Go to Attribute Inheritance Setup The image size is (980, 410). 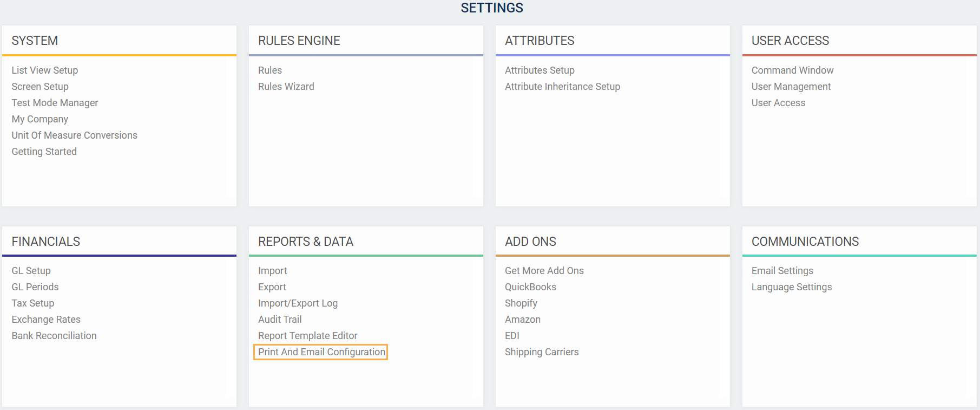[x=562, y=87]
